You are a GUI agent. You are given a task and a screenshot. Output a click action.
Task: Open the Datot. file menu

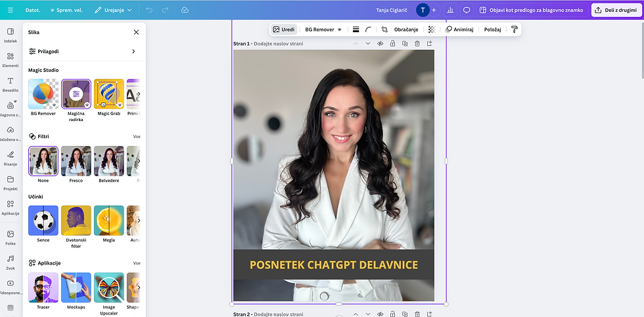pos(33,10)
